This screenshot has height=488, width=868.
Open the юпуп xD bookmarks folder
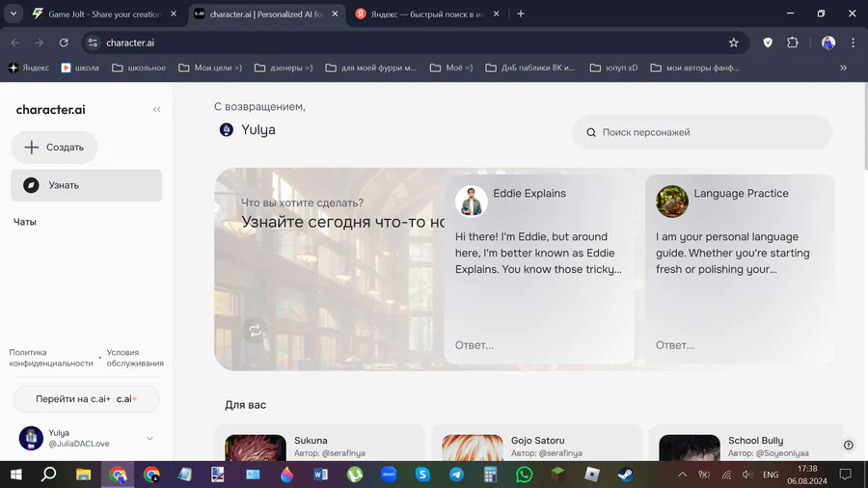point(614,68)
